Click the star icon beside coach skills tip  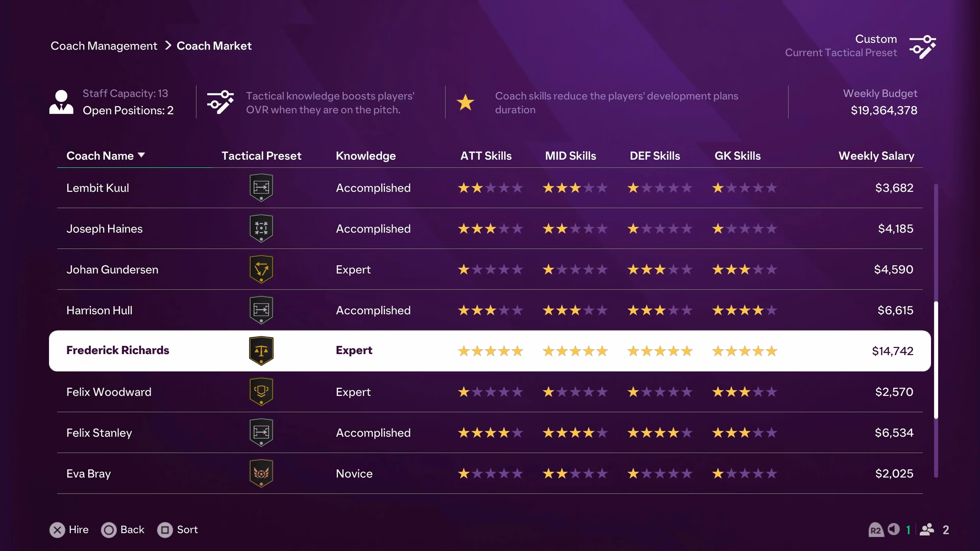point(466,102)
